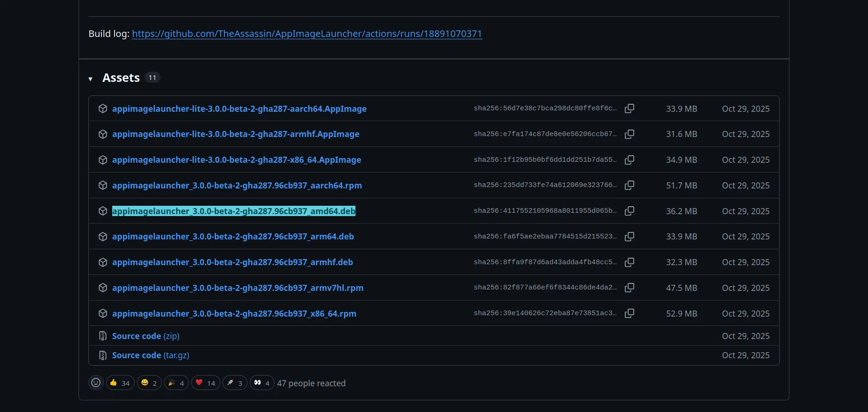
Task: Toggle the rocket reaction (3)
Action: (235, 383)
